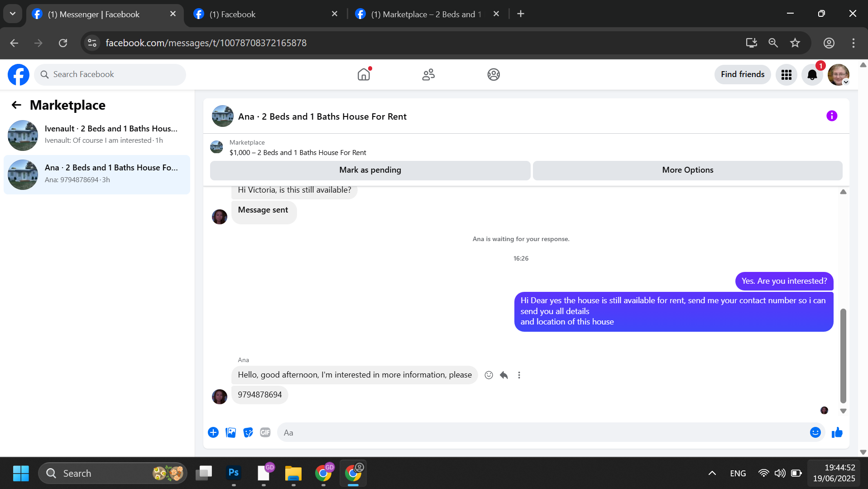Image resolution: width=868 pixels, height=489 pixels.
Task: Click the Yes. Are you interested? message
Action: point(784,281)
